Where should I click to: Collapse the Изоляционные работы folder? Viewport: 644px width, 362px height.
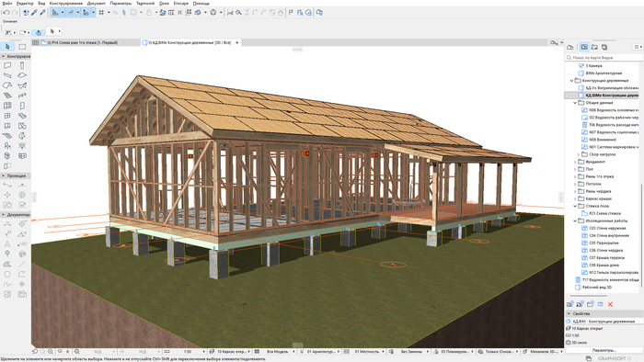click(575, 221)
